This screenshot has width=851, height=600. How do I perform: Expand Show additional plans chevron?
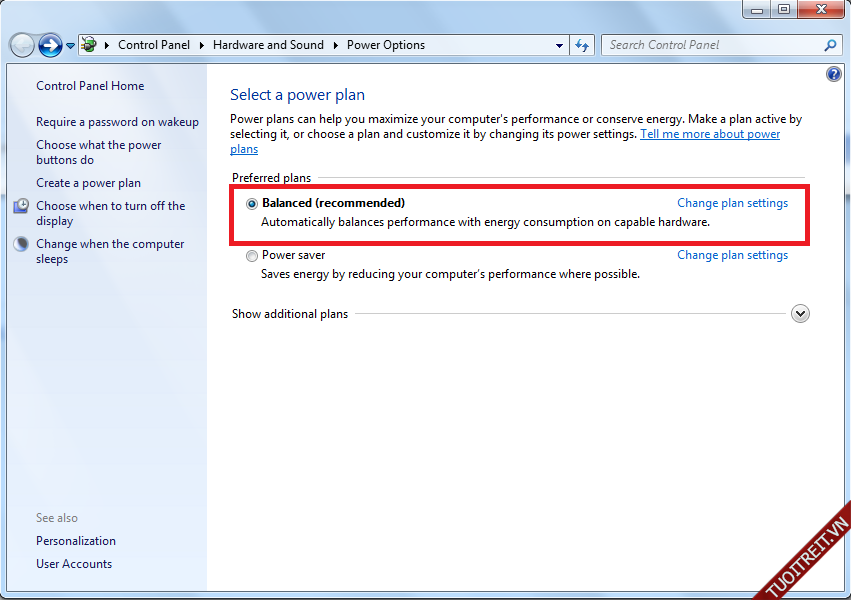click(800, 314)
